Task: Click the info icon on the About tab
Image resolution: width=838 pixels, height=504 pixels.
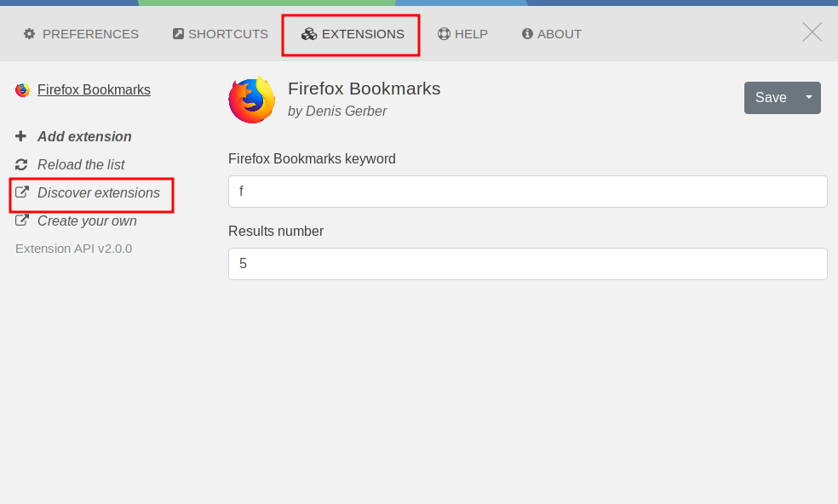Action: (x=527, y=34)
